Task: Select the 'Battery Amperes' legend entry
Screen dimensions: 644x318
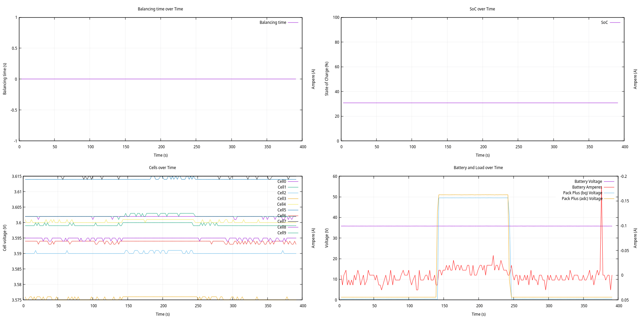Action: pyautogui.click(x=587, y=187)
